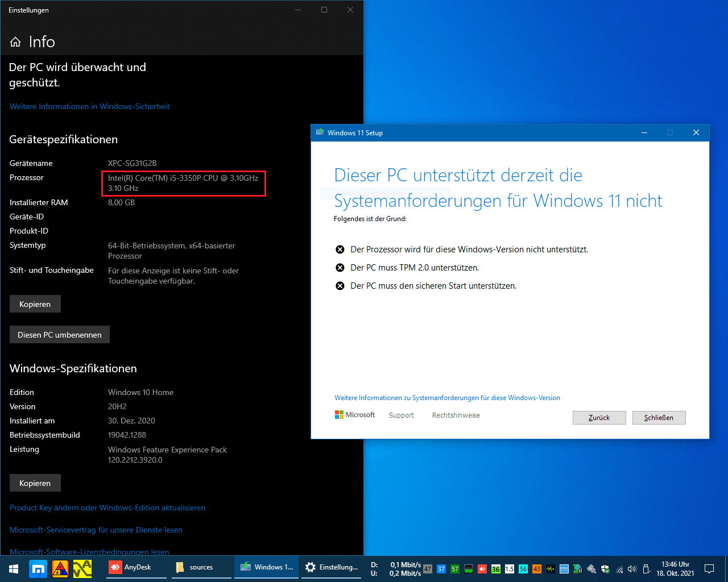Click Kopieren under Windows-Spezifikationen
This screenshot has width=728, height=582.
pyautogui.click(x=35, y=483)
